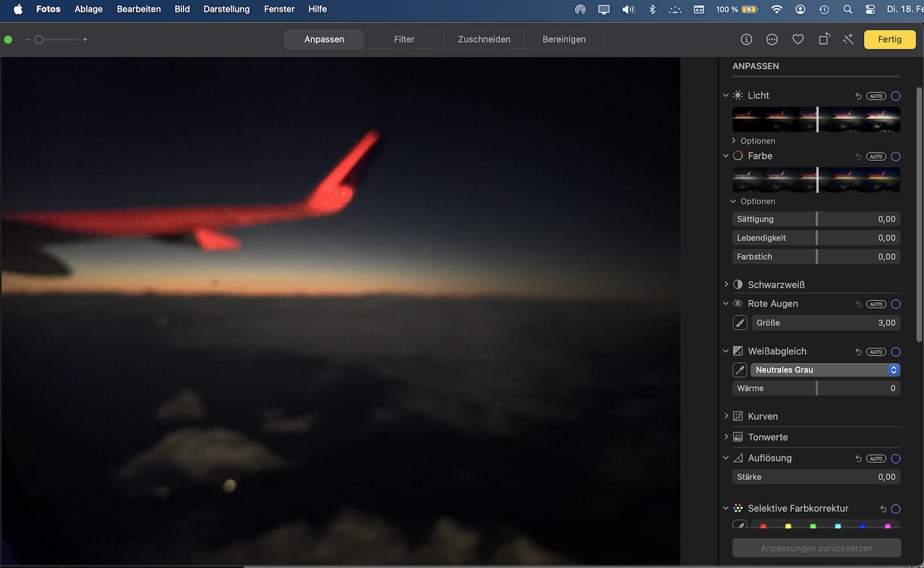This screenshot has height=568, width=924.
Task: Open the Neutrales Grau dropdown
Action: pos(825,370)
